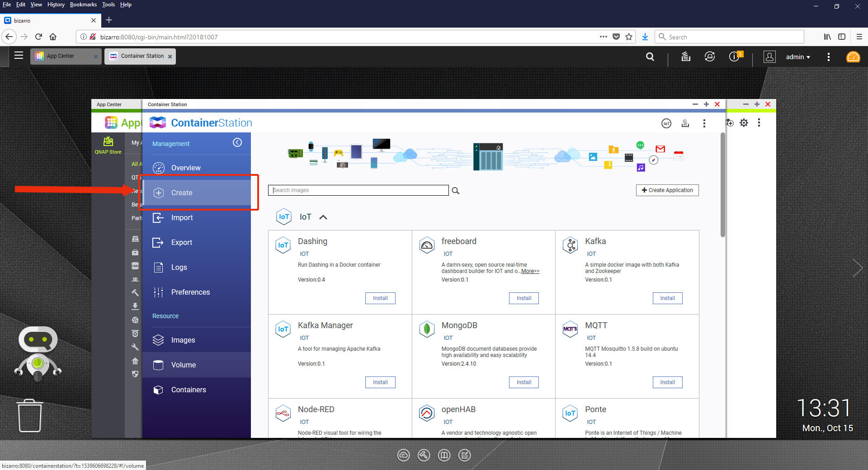Open the browser History menu
The image size is (868, 470).
(56, 5)
